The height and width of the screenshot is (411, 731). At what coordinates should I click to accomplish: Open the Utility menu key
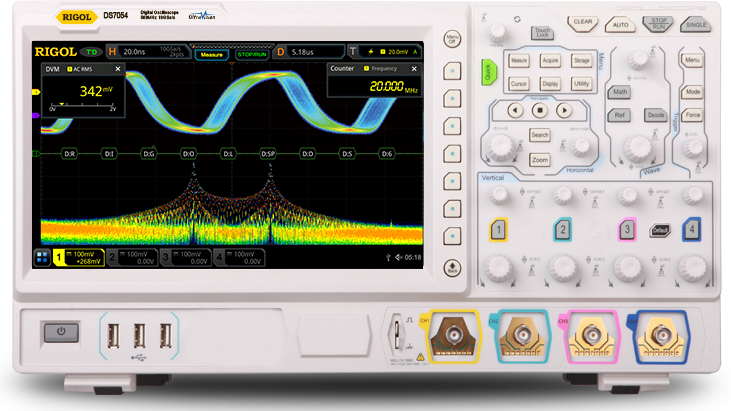[x=581, y=84]
